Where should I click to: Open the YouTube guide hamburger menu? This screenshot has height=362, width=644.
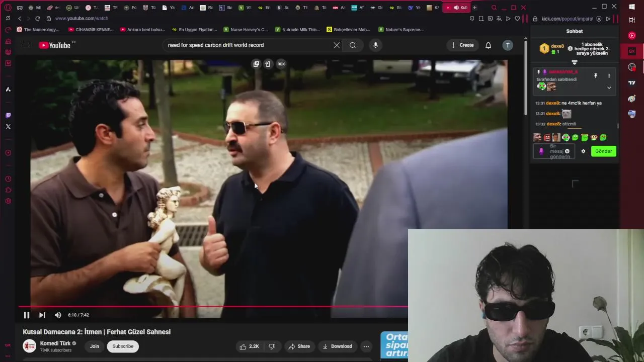click(x=27, y=45)
